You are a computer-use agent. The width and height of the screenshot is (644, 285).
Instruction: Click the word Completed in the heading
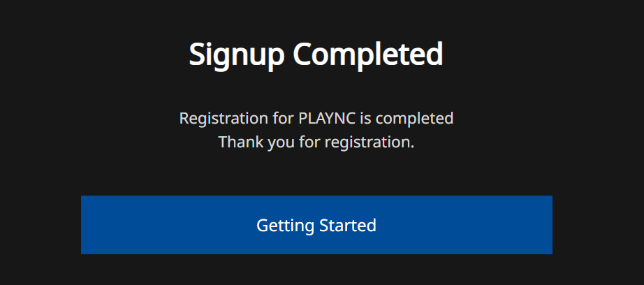367,54
